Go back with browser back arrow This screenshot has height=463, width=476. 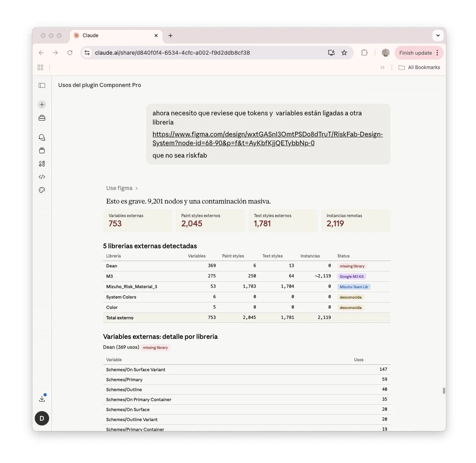(41, 53)
